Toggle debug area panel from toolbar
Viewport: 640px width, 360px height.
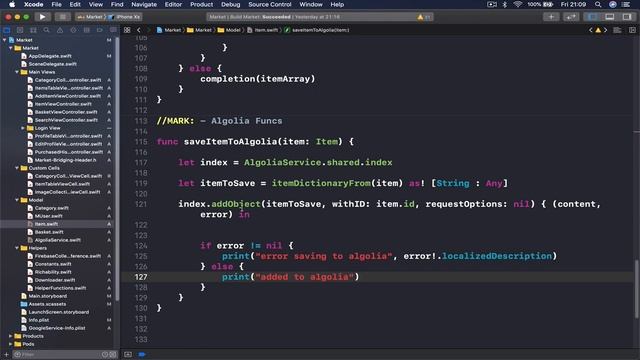pos(610,17)
